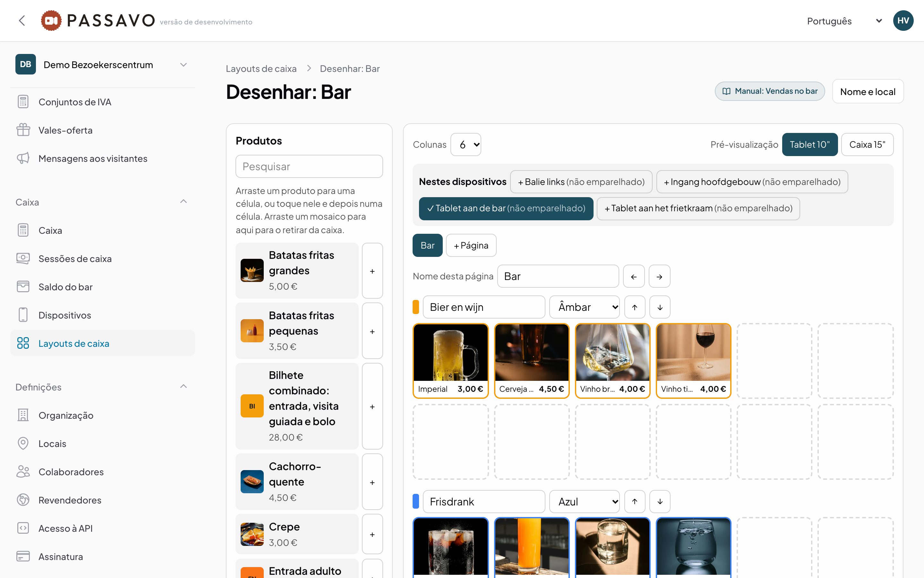This screenshot has width=924, height=578.
Task: Select Tablet 10" preview
Action: 810,144
